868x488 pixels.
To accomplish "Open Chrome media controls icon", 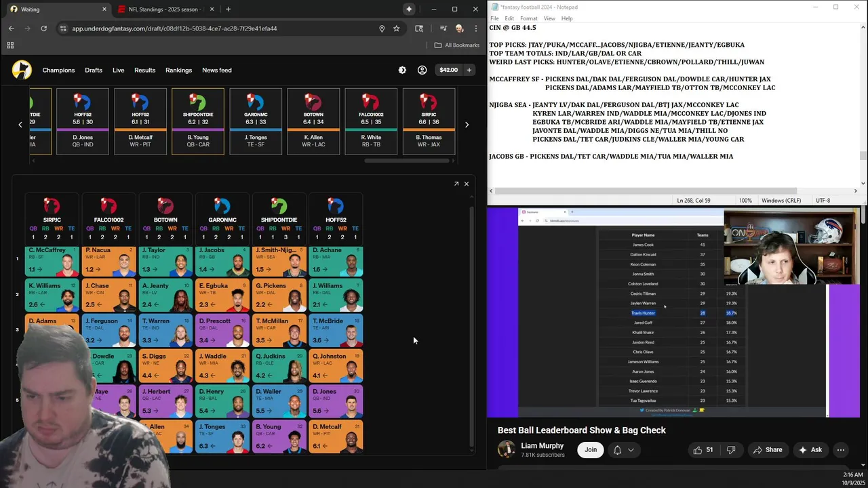I will [443, 28].
